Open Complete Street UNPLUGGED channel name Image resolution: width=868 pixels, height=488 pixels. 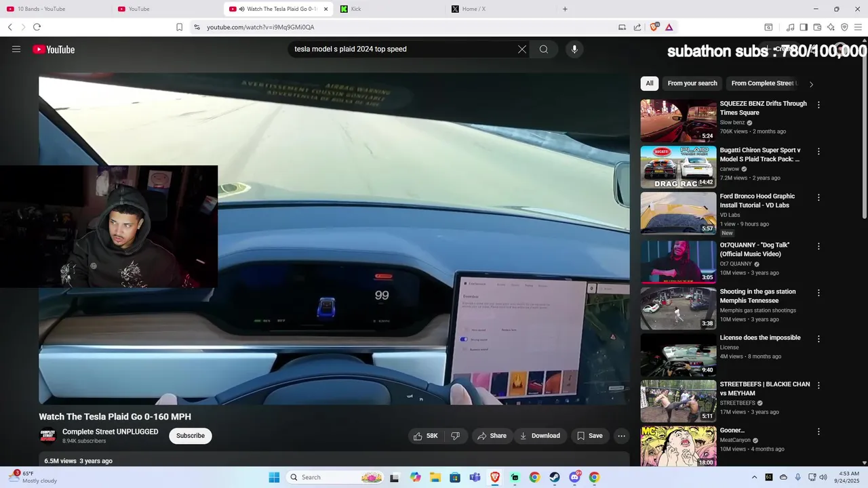coord(110,432)
